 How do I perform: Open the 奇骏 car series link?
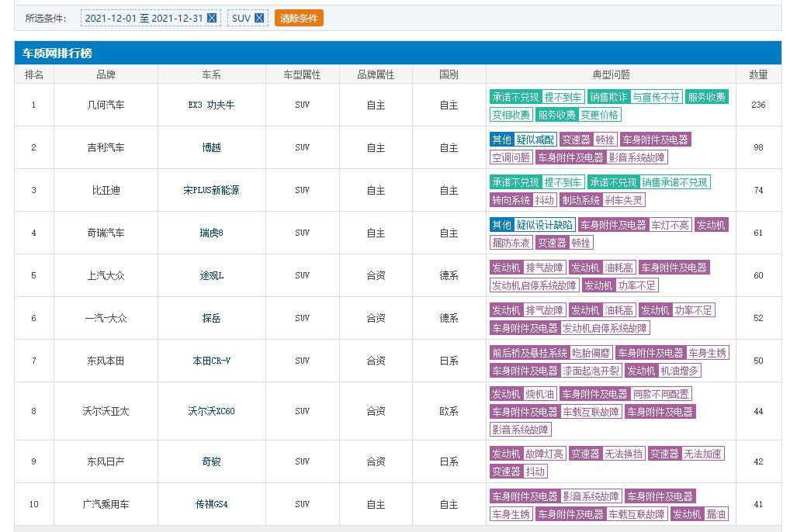tap(211, 461)
